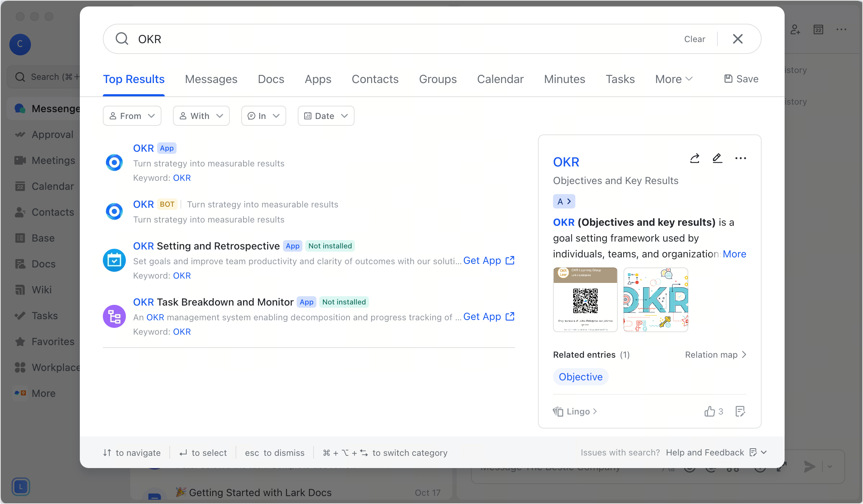Viewport: 863px width, 504px height.
Task: Open more options on the Lingo card
Action: 740,158
